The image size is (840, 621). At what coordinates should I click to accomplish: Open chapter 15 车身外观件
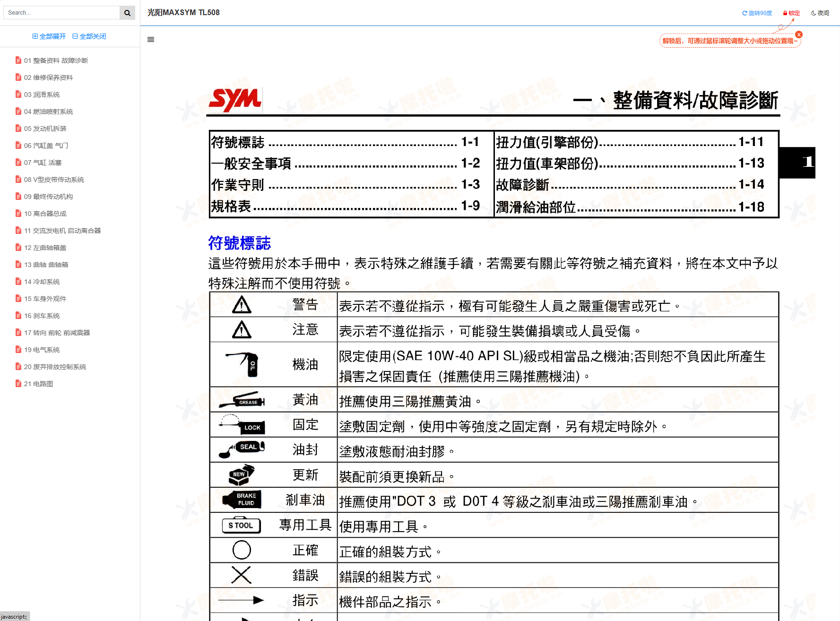tap(45, 299)
